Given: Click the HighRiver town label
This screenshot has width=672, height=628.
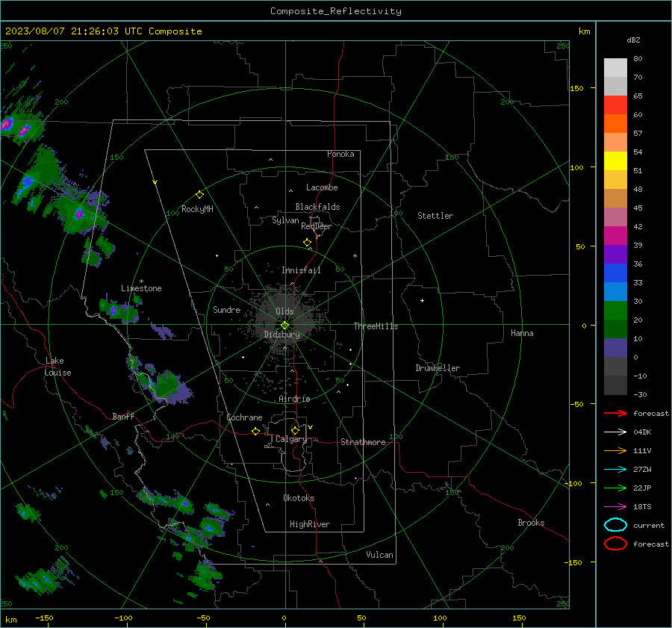Looking at the screenshot, I should pos(310,524).
